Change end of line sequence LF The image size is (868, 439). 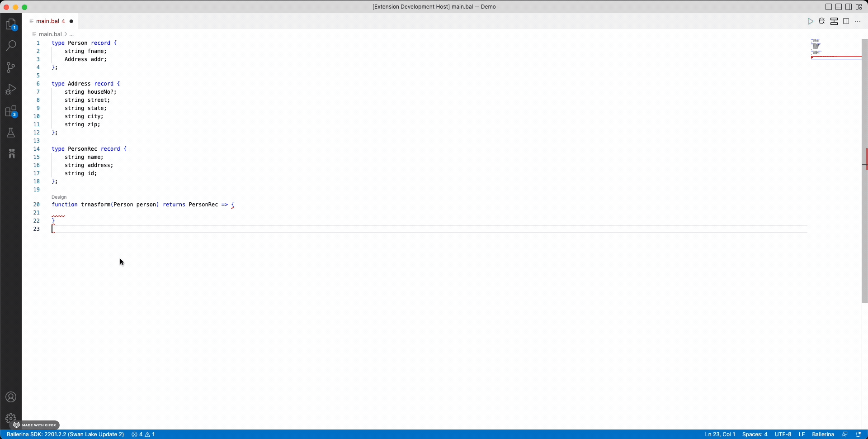[x=802, y=434]
